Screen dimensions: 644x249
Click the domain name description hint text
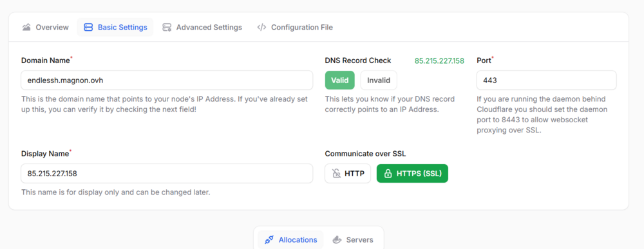[x=164, y=104]
